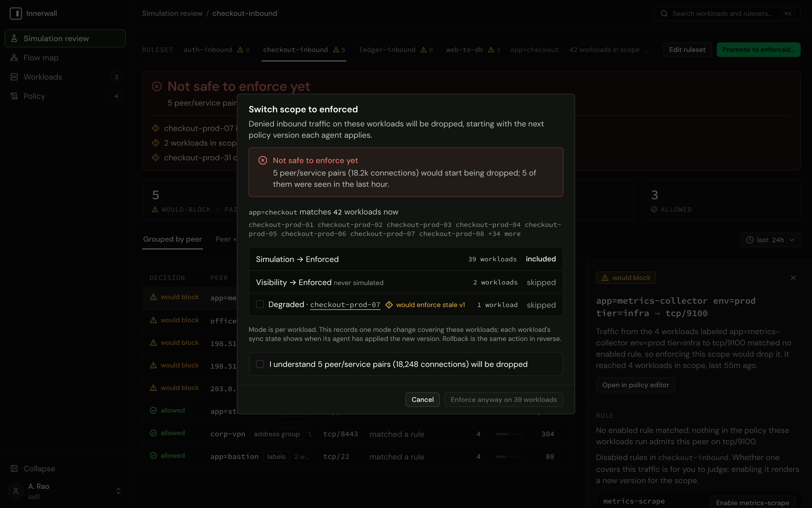
Task: Click the +34 more workloads text
Action: [x=504, y=234]
